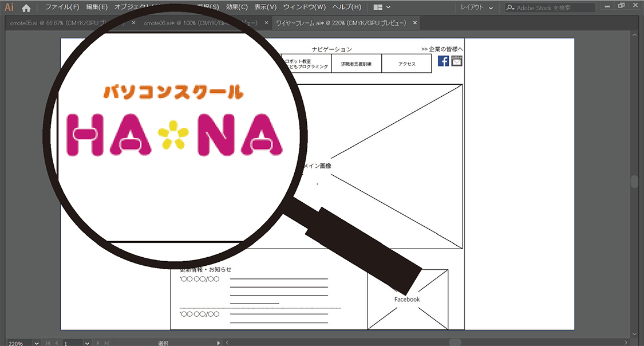Click the '>> 企業の皆様へ' text

[442, 49]
